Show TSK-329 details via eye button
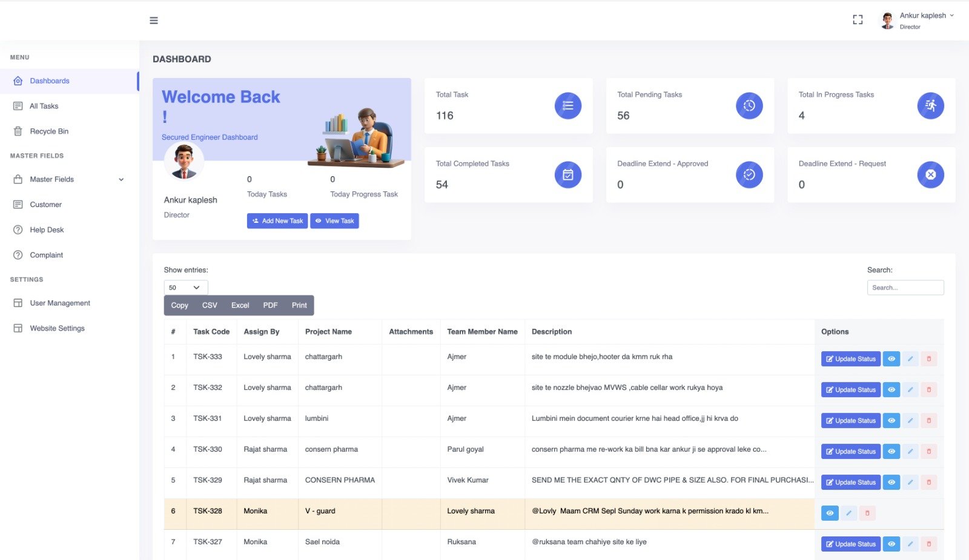Viewport: 969px width, 560px height. click(x=891, y=483)
